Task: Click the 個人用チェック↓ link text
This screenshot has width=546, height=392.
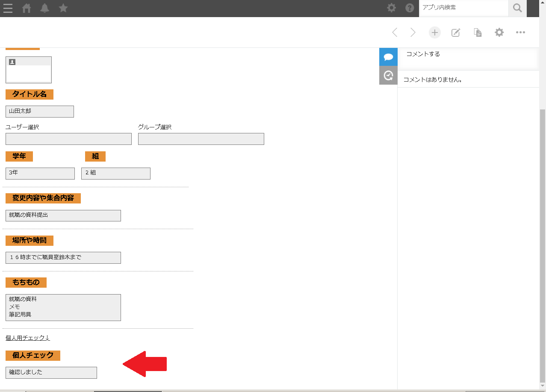Action: [28, 338]
